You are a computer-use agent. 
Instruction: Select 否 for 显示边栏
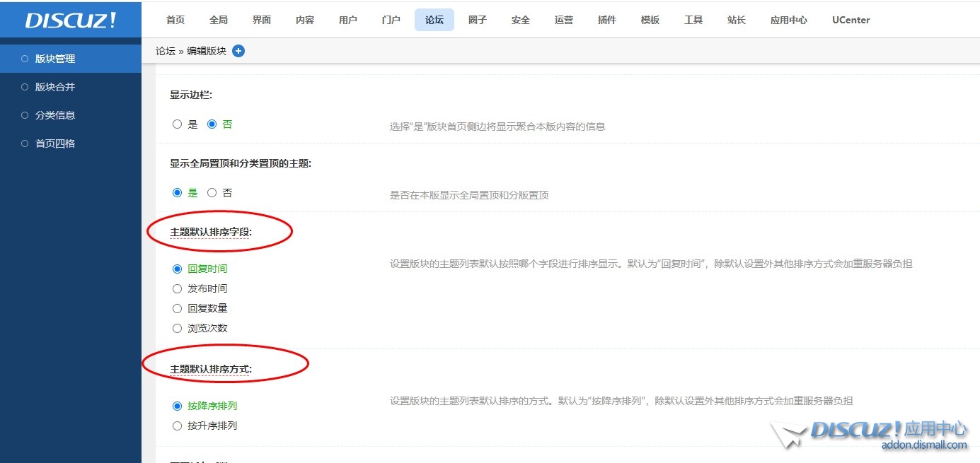click(x=212, y=124)
